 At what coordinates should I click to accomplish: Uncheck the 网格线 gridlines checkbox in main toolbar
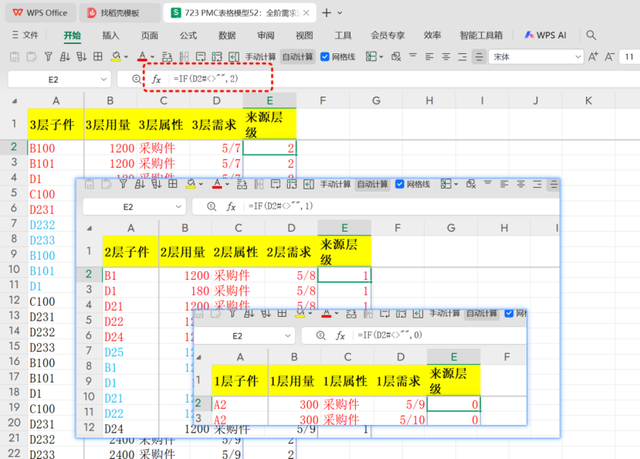[x=325, y=57]
